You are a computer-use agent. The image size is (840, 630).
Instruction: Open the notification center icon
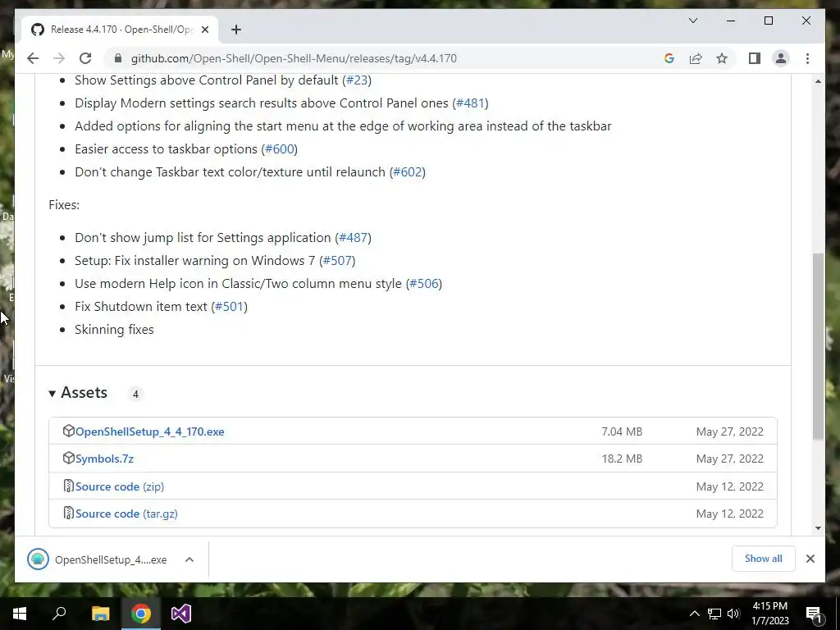coord(815,614)
